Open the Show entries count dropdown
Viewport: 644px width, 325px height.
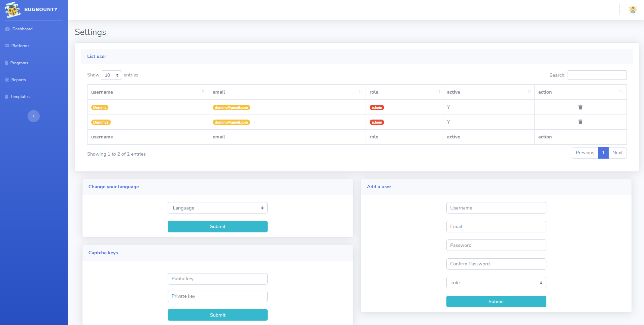(111, 75)
